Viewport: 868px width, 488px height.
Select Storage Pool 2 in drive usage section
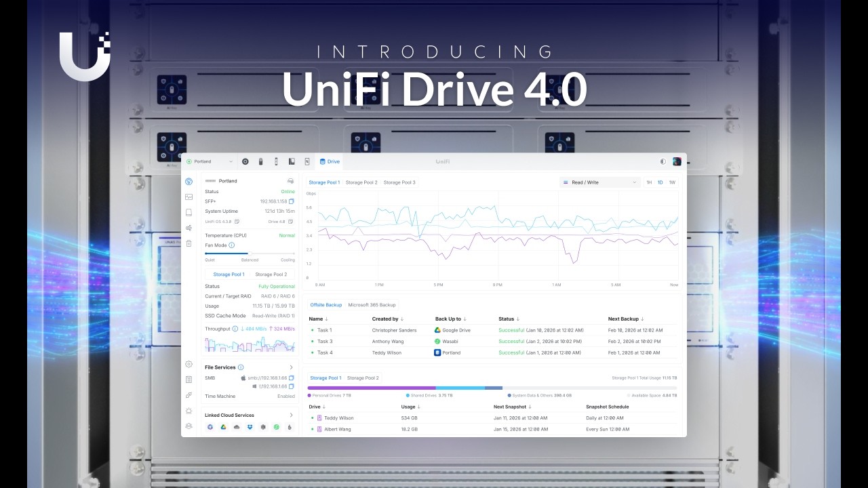(363, 378)
